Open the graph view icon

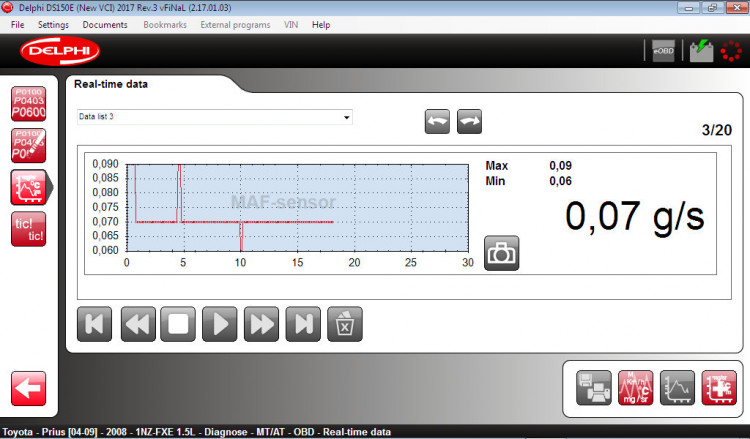click(677, 386)
